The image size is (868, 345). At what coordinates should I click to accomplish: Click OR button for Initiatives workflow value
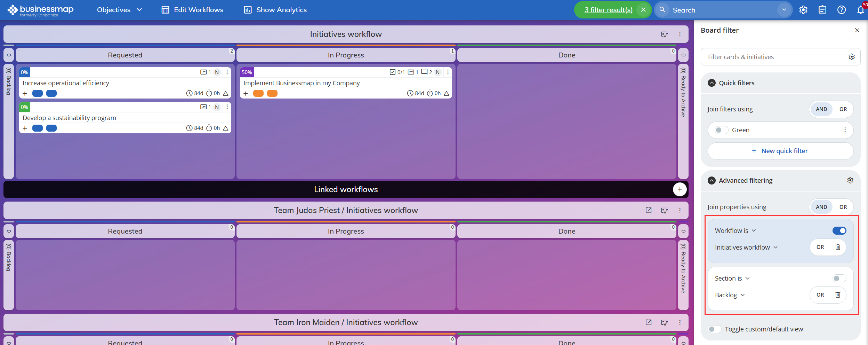820,247
